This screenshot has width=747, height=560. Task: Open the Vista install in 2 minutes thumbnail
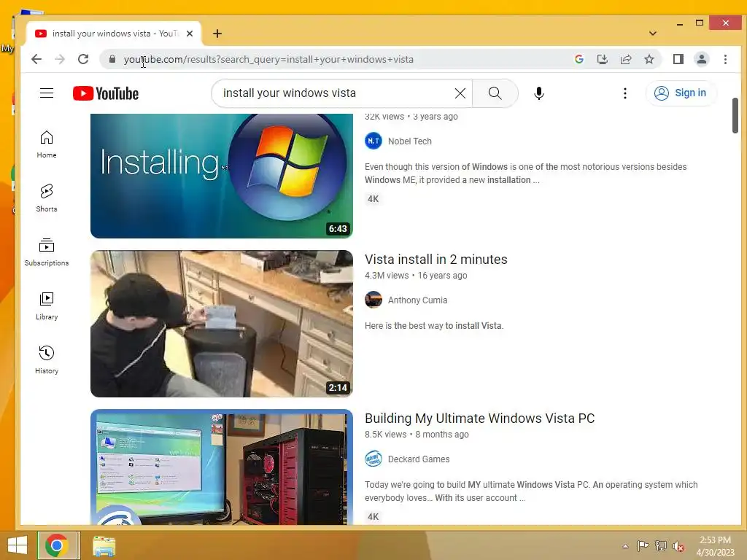[222, 324]
